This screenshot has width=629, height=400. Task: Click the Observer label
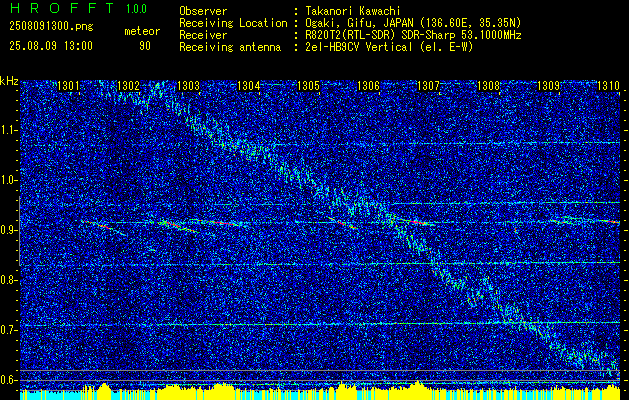[203, 11]
